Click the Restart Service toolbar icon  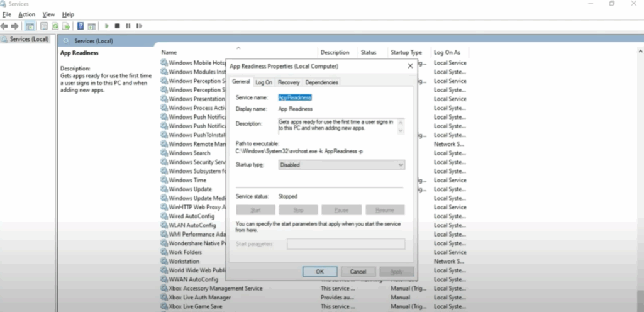click(x=139, y=26)
